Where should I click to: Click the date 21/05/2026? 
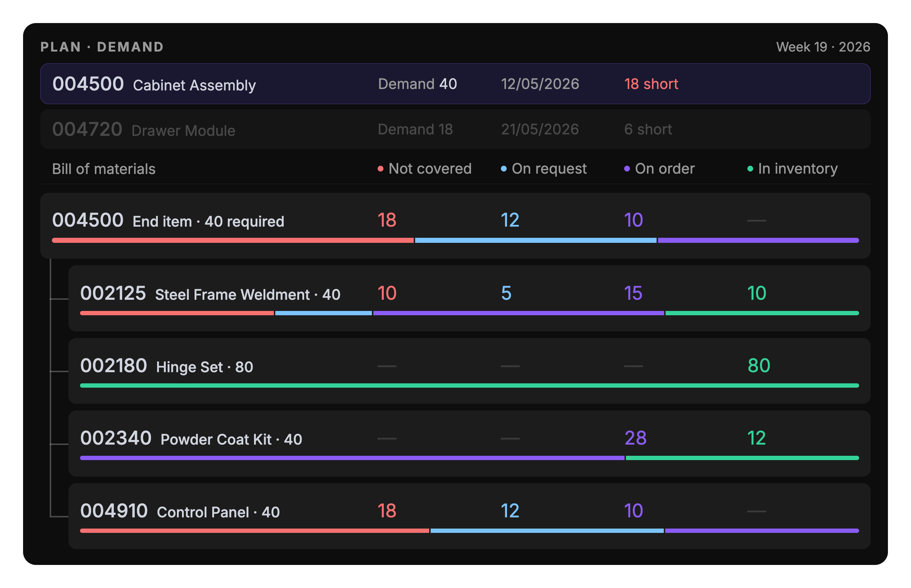[540, 129]
